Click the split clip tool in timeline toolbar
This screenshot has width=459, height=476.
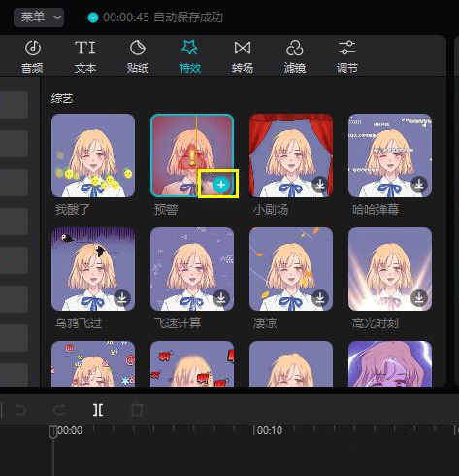tap(98, 410)
